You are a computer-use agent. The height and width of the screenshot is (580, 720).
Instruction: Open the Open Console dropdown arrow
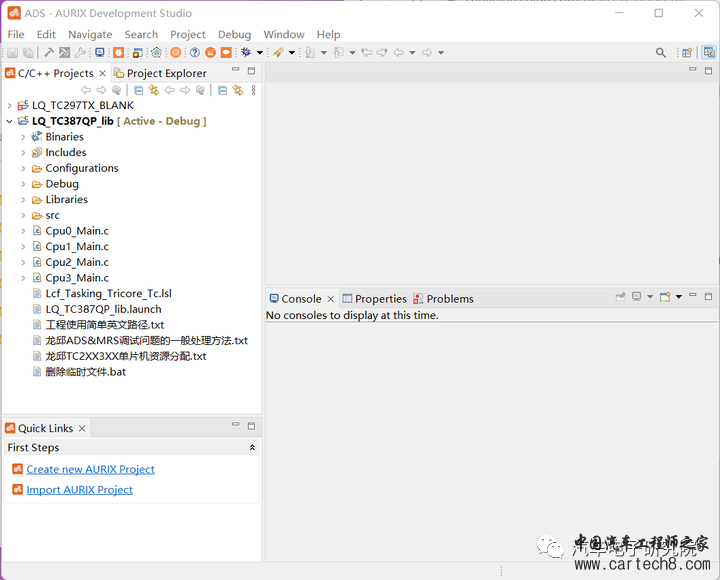tap(679, 297)
